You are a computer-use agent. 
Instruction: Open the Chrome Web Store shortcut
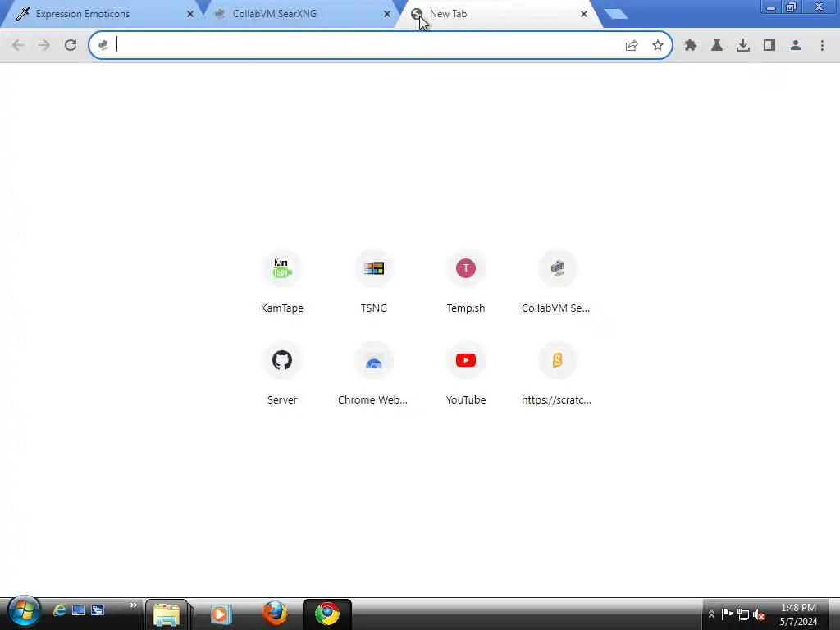point(373,375)
